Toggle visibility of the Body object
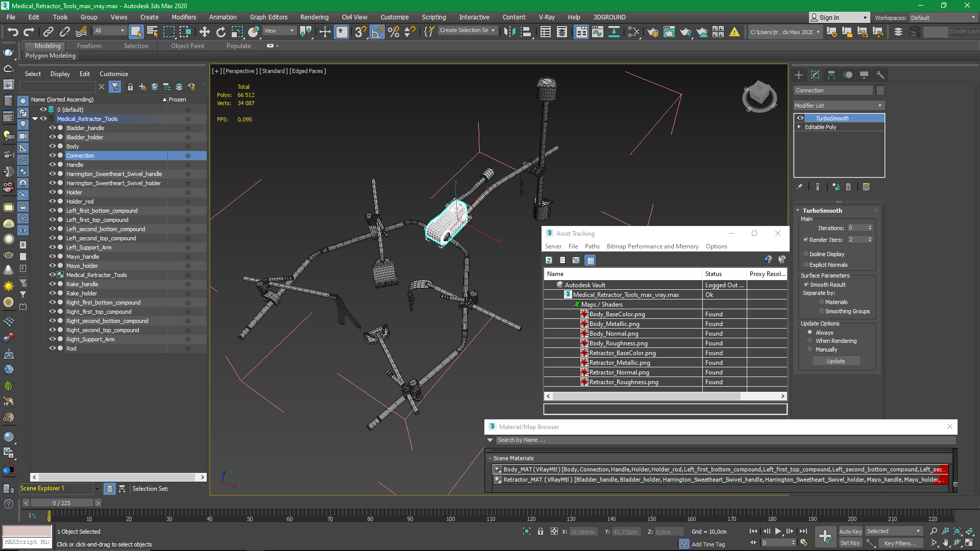The width and height of the screenshot is (980, 551). coord(52,146)
